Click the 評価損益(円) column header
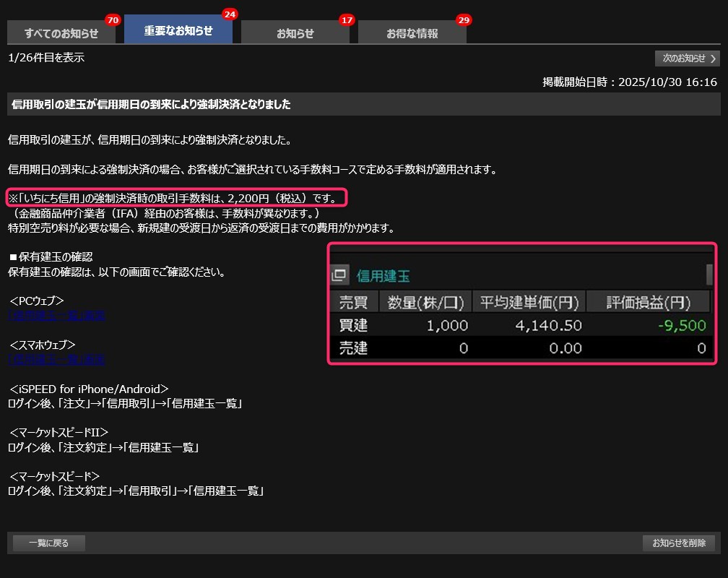This screenshot has height=578, width=728. [x=648, y=302]
